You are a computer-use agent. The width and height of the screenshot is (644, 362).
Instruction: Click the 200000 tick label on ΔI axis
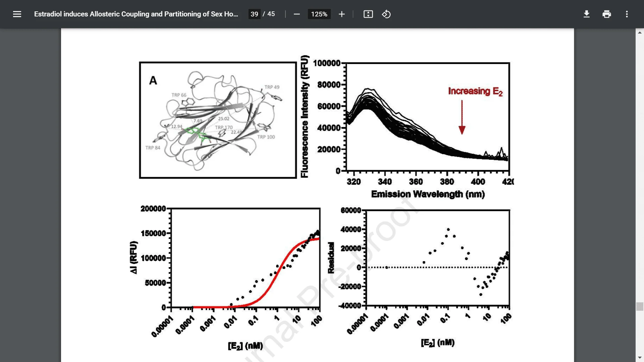click(153, 208)
